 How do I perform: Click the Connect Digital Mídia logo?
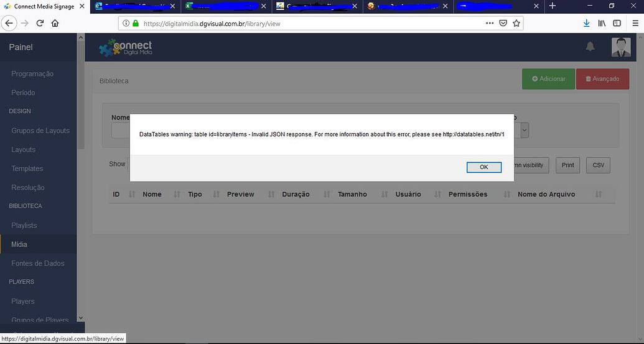coord(126,48)
